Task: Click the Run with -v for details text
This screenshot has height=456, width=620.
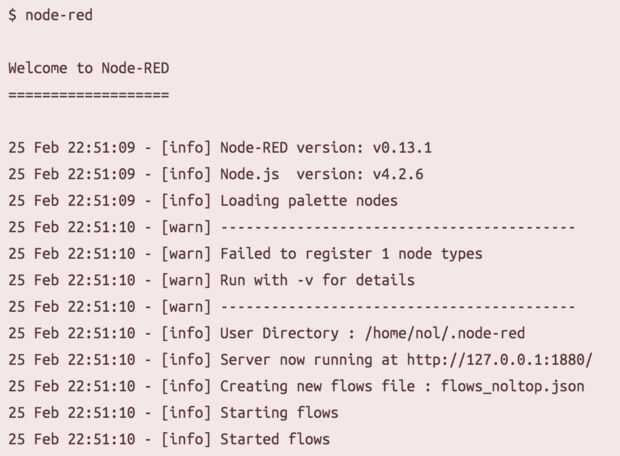Action: click(317, 280)
